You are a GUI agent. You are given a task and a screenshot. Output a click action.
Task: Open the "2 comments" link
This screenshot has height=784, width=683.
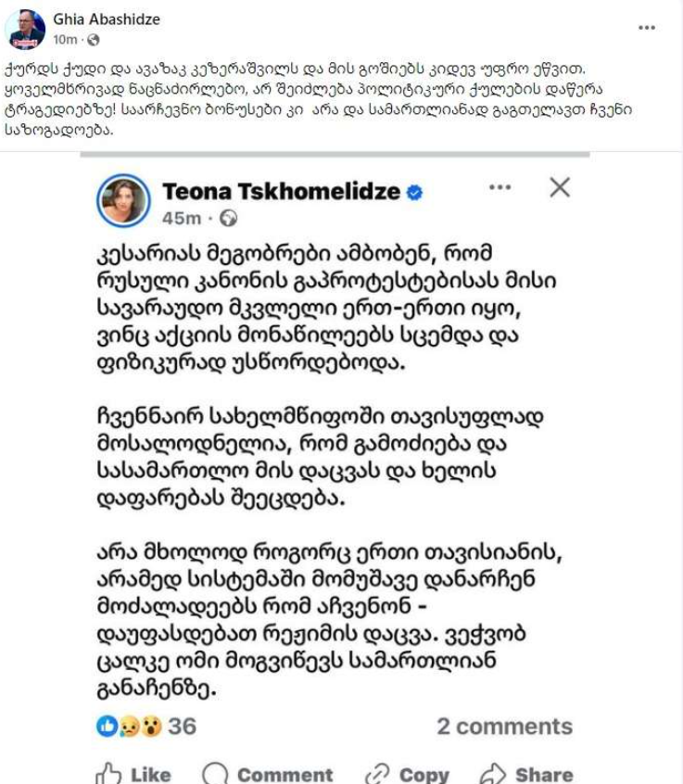click(504, 726)
